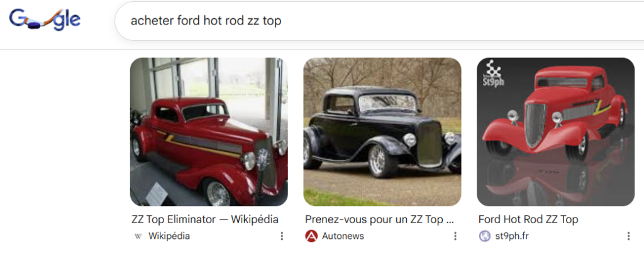Click the St9ph logo on the red car image
Screen dimensions: 644x254
tap(492, 74)
